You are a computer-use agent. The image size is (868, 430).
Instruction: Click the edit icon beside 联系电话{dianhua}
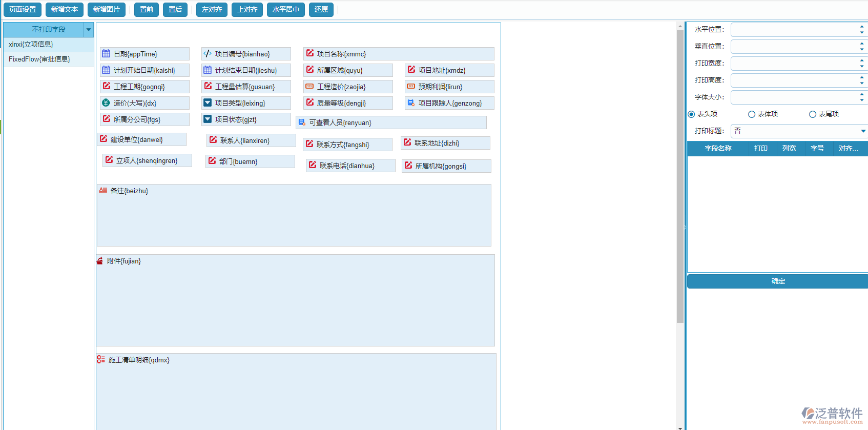point(313,165)
